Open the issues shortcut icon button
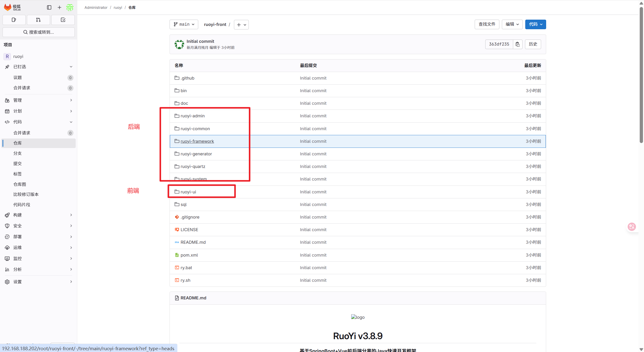 coord(14,20)
